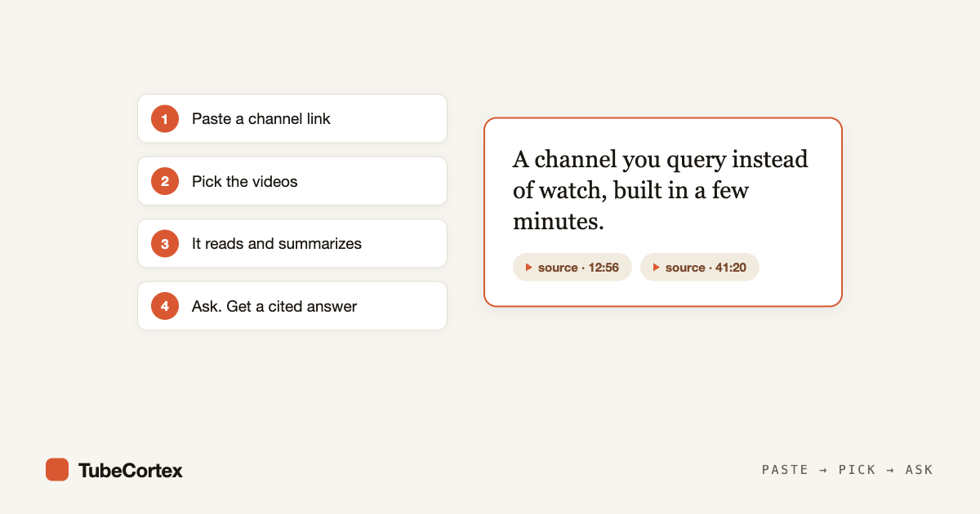Click the orange TubeCortex logo square
The height and width of the screenshot is (514, 980).
[57, 469]
